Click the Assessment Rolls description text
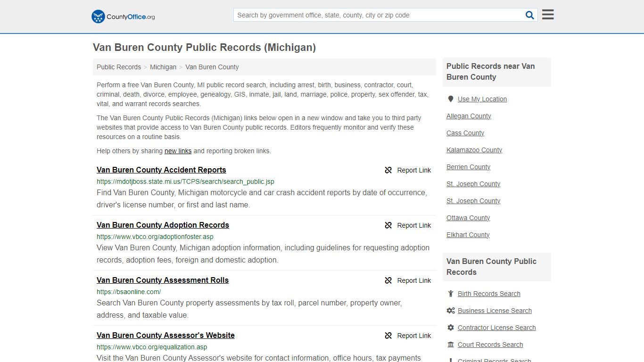 tap(249, 309)
